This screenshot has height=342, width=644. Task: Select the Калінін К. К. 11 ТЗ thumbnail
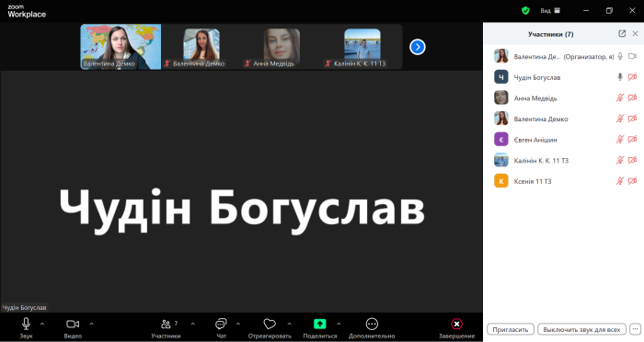pyautogui.click(x=362, y=46)
